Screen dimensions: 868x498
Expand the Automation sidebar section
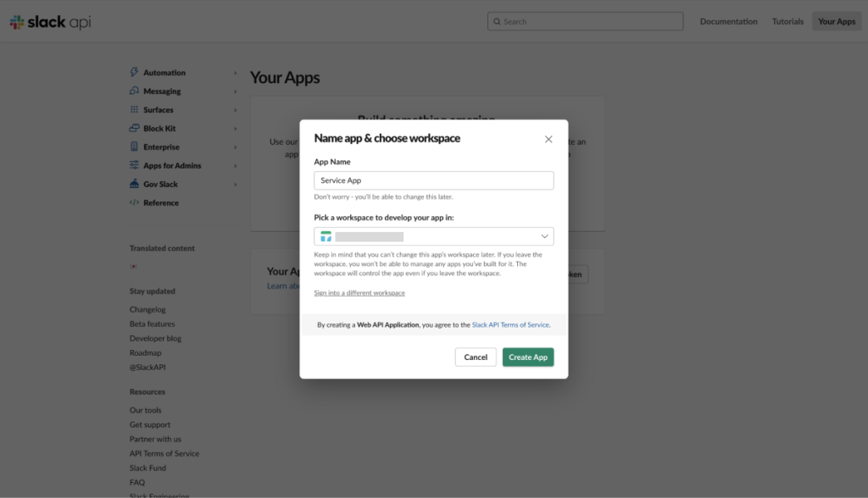click(236, 73)
